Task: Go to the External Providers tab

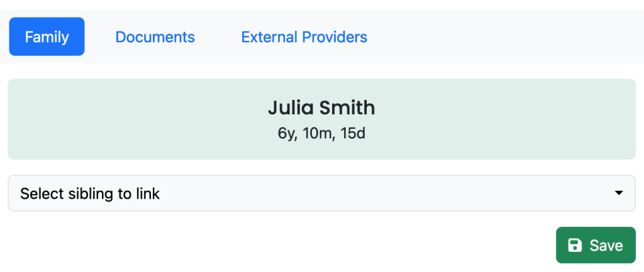Action: tap(304, 36)
